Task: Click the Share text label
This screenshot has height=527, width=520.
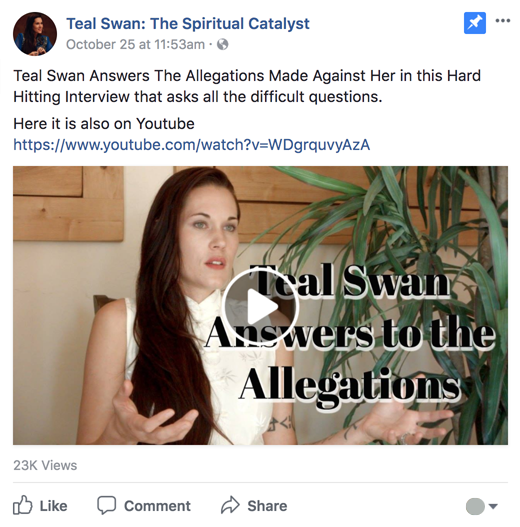Action: [x=267, y=506]
